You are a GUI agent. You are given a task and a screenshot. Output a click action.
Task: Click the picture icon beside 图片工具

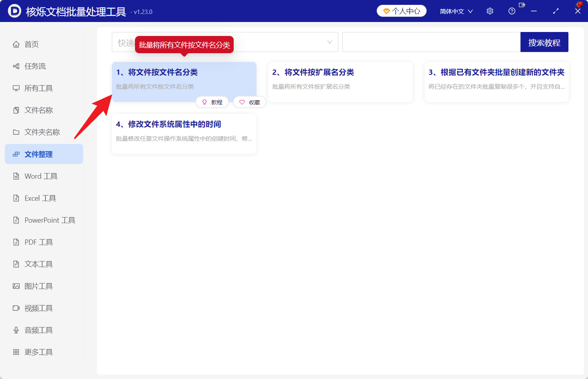[16, 286]
